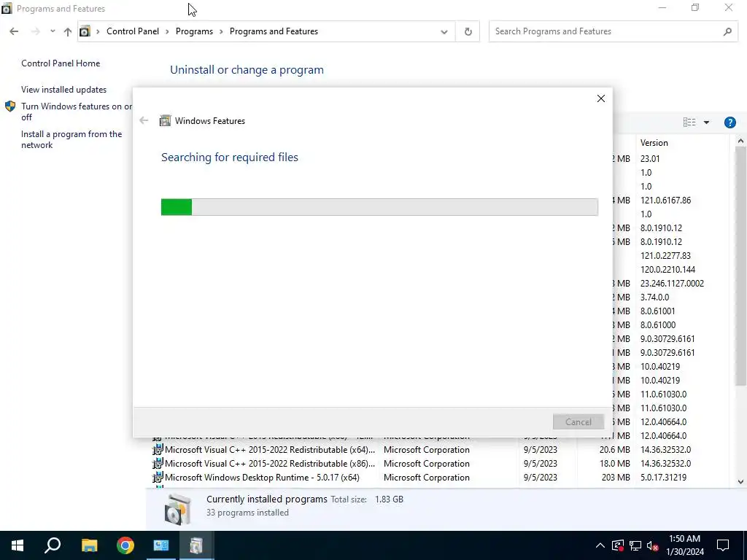Go up one folder level
This screenshot has height=560, width=747.
(x=68, y=31)
